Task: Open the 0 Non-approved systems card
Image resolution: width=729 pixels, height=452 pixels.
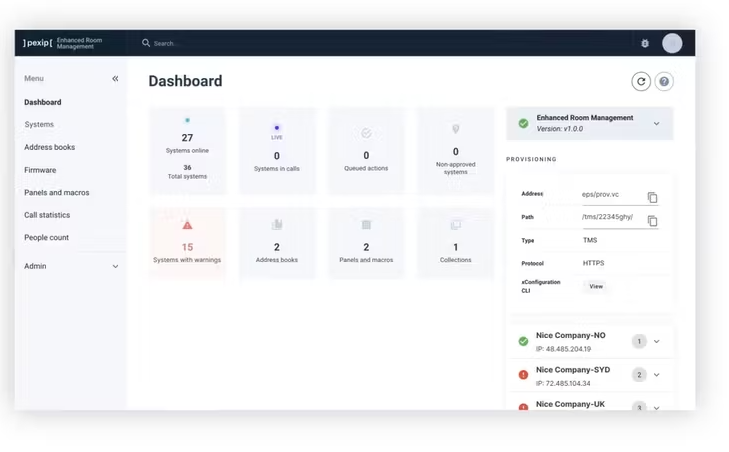Action: pyautogui.click(x=456, y=150)
